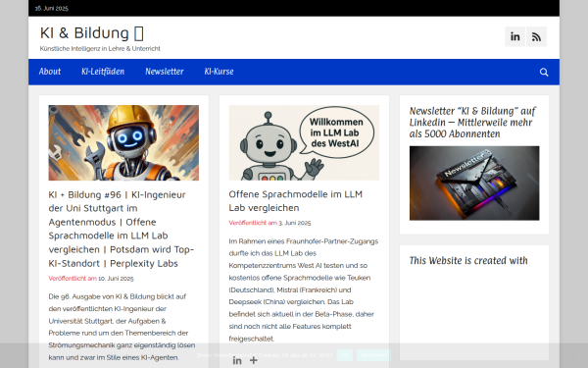Open post Offene Sprachmodelle im LLM Lab vergleichen
The height and width of the screenshot is (368, 588).
point(296,201)
